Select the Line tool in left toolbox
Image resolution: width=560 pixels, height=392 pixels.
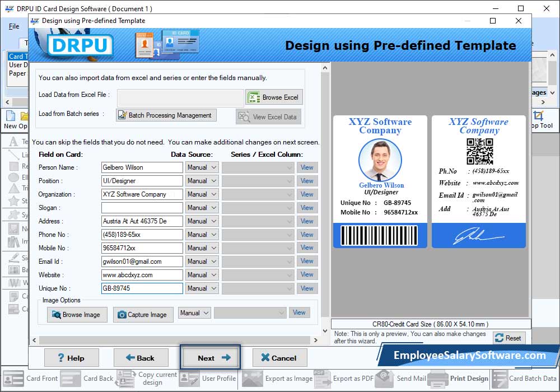13,155
